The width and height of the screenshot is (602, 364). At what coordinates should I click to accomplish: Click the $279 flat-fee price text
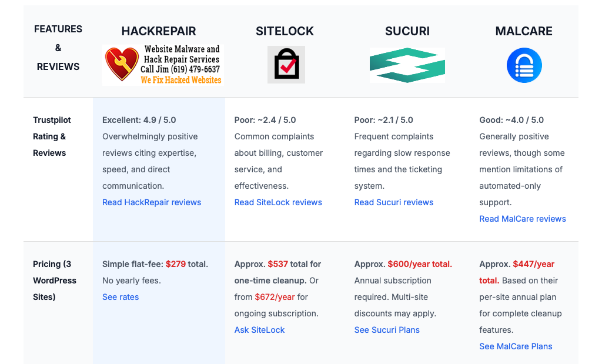[176, 264]
